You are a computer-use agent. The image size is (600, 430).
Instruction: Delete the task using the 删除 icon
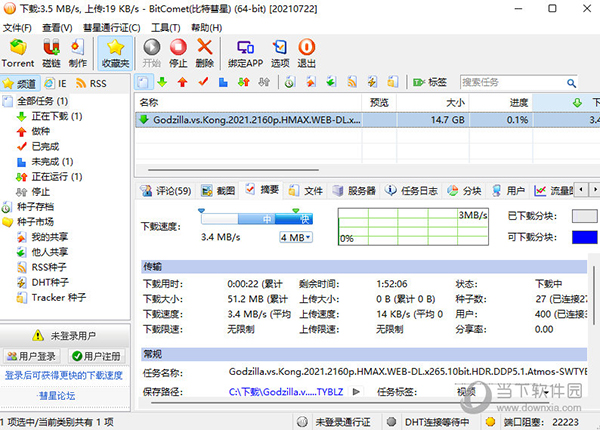pyautogui.click(x=204, y=52)
